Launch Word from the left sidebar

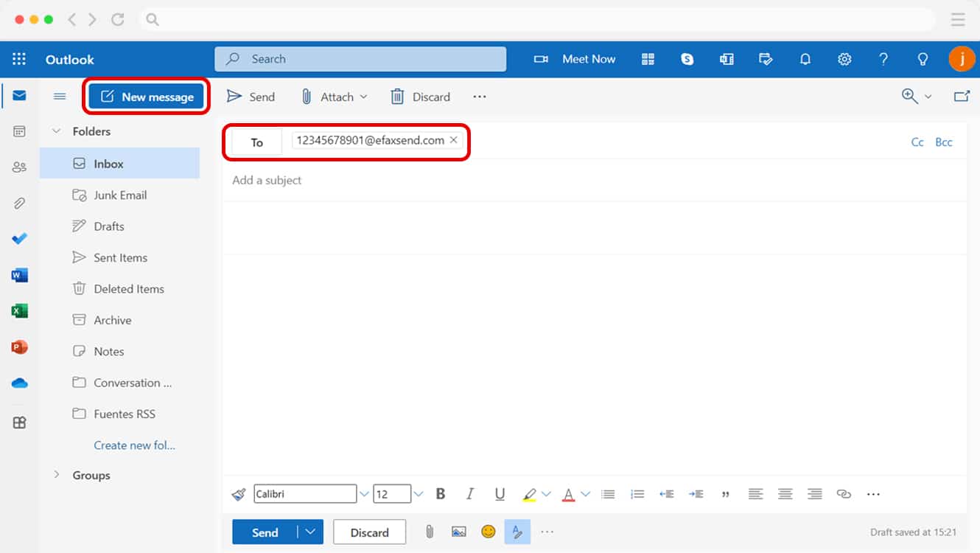point(18,274)
